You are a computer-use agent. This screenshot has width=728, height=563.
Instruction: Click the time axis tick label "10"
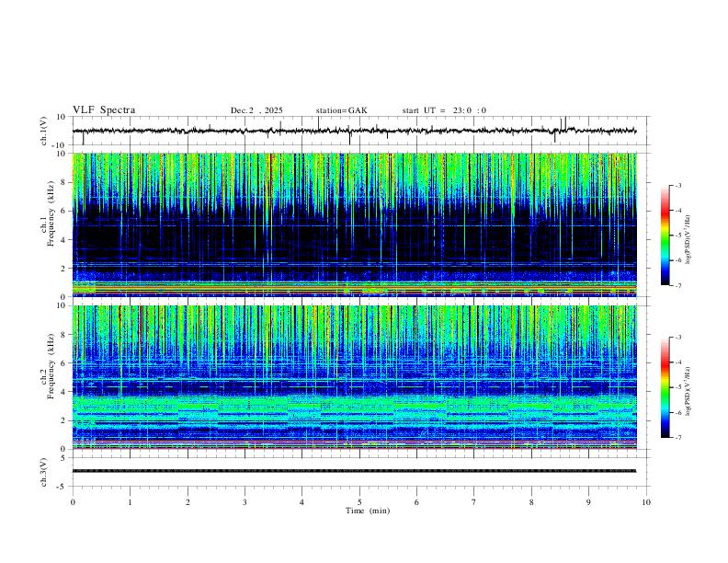(646, 502)
